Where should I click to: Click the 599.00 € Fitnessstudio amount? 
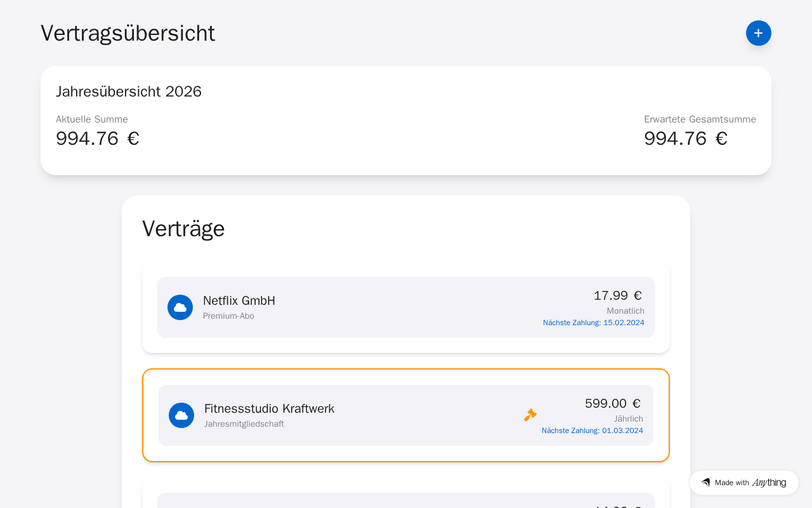tap(613, 403)
